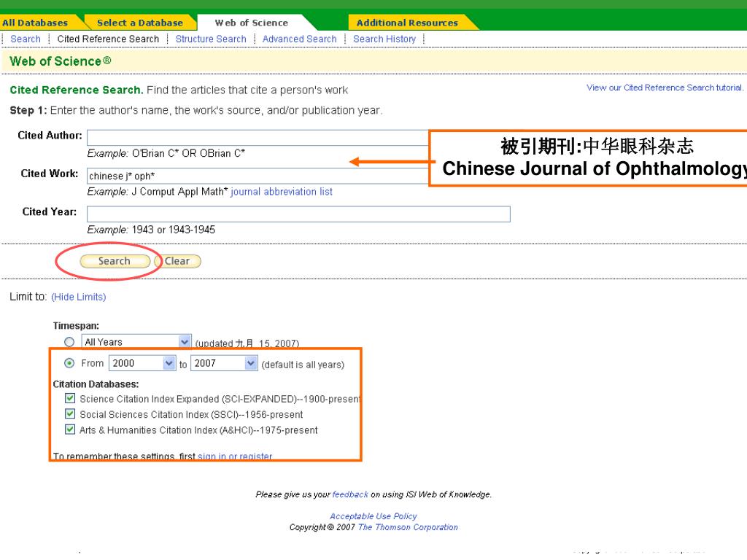Click the Web of Science® heading
747x560 pixels.
click(61, 61)
